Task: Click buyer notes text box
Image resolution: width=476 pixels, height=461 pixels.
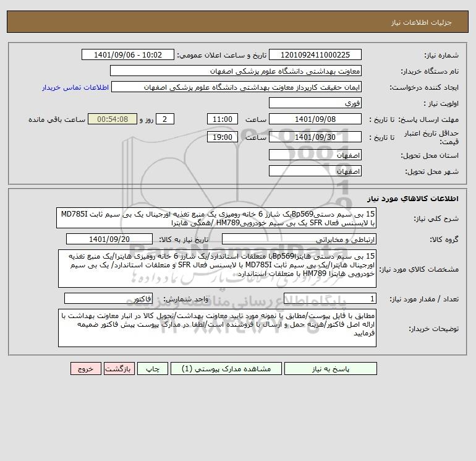Action: [217, 328]
